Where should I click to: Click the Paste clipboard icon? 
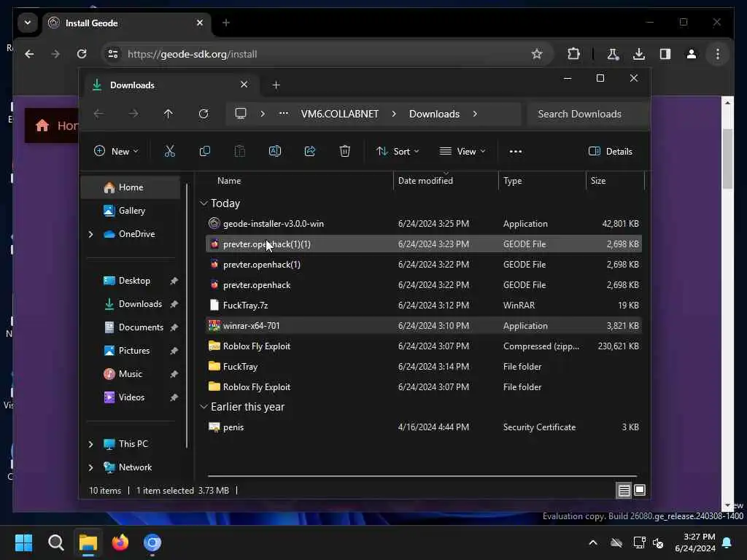tap(239, 152)
